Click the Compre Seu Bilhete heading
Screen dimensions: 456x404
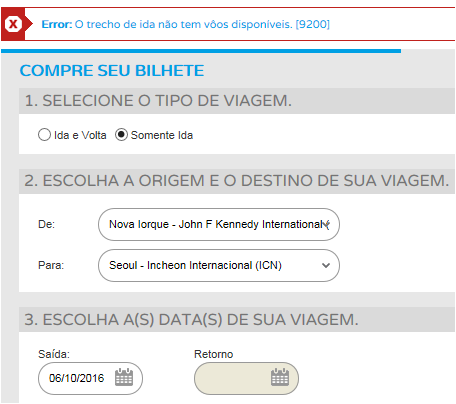tap(112, 71)
